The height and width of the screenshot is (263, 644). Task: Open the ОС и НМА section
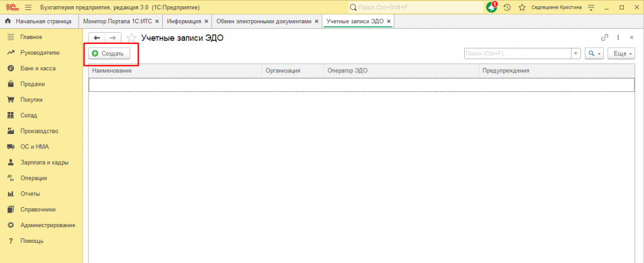point(35,147)
